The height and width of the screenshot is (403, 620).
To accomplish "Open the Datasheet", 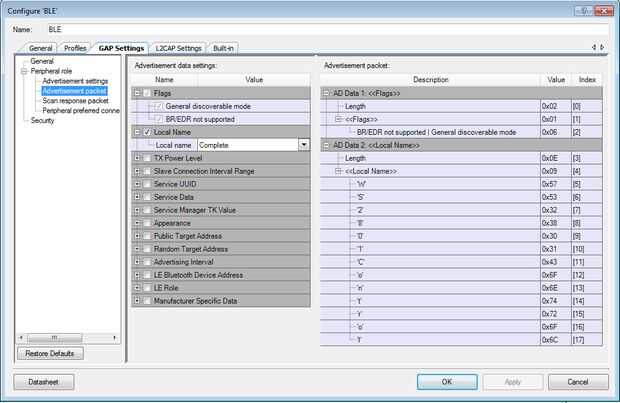I will click(x=43, y=382).
